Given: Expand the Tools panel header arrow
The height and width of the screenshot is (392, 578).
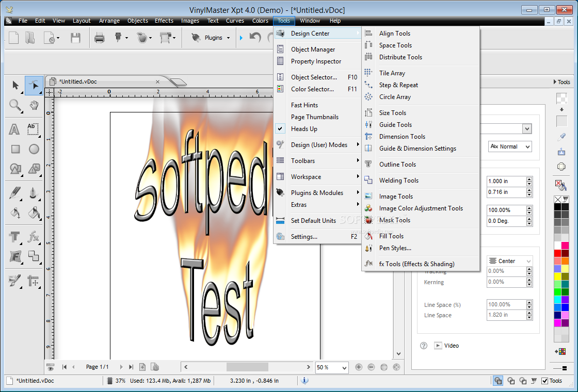Looking at the screenshot, I should [555, 82].
